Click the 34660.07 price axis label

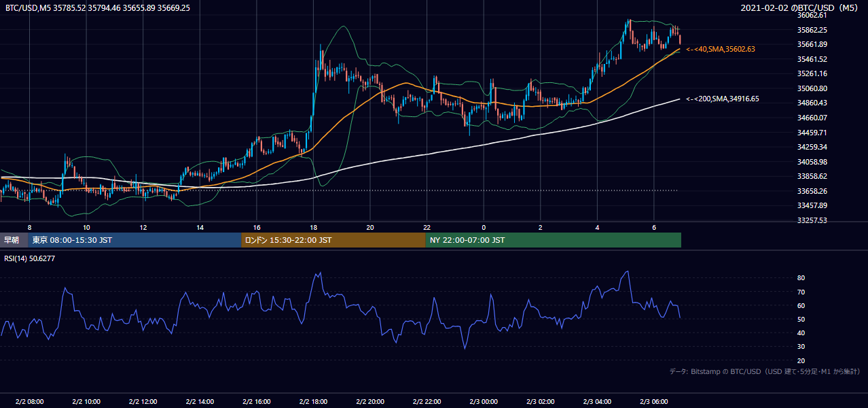click(812, 118)
